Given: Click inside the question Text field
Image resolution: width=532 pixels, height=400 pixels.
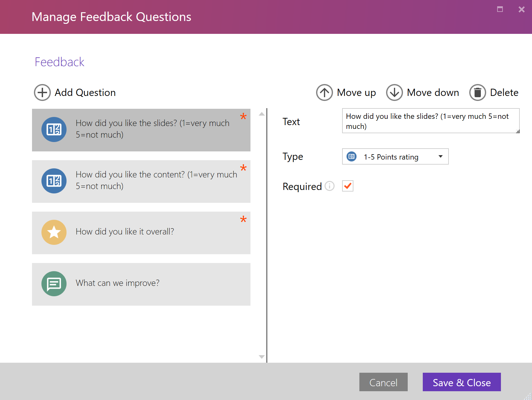Looking at the screenshot, I should [x=430, y=121].
